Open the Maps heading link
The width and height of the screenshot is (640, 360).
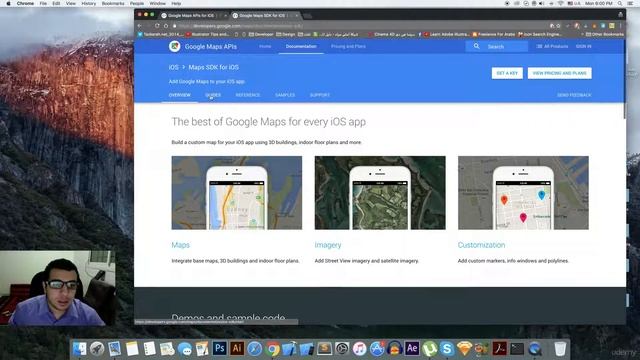(180, 245)
